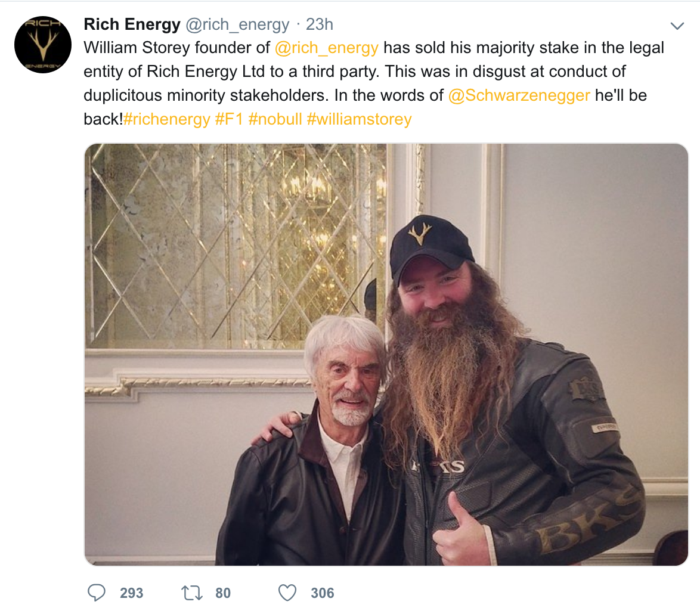
Task: Click the 293 replies count
Action: coord(131,593)
